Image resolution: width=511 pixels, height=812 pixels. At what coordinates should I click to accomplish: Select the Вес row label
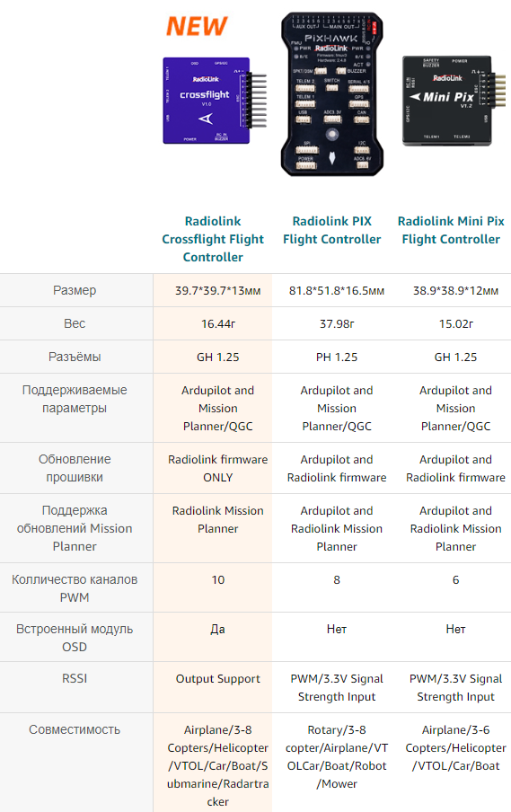click(75, 323)
